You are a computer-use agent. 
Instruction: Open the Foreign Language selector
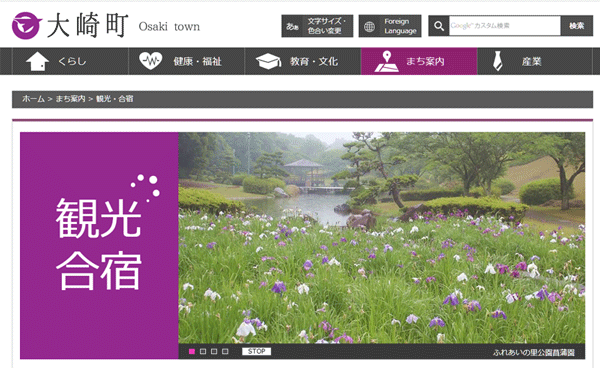click(390, 26)
